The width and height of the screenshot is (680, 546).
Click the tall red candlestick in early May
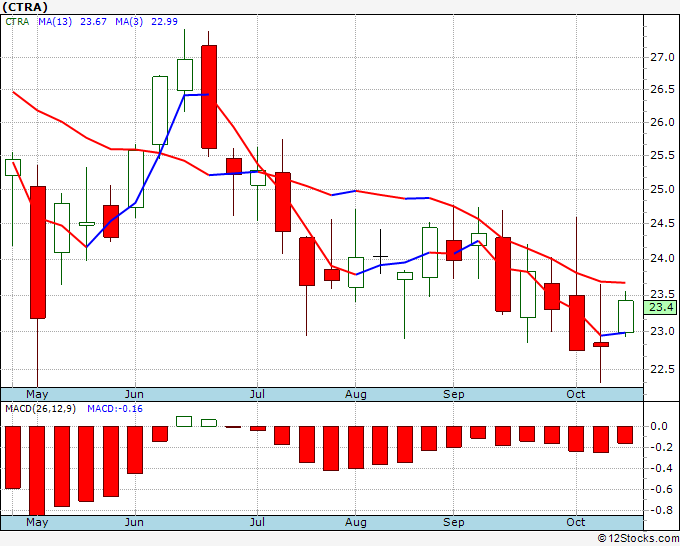[38, 252]
